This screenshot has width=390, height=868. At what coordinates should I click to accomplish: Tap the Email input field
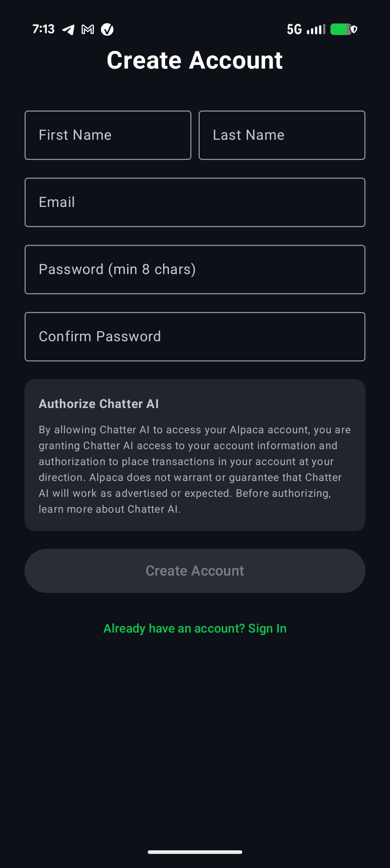click(x=195, y=202)
